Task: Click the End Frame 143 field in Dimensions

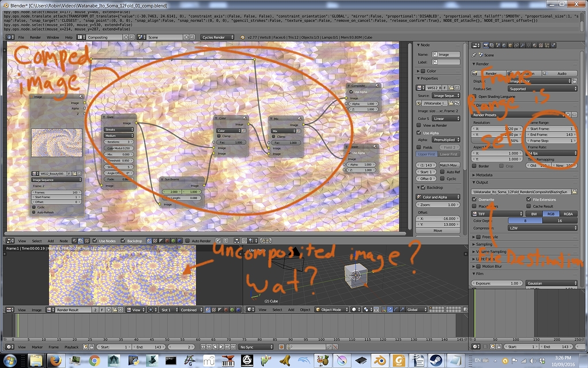Action: 551,135
